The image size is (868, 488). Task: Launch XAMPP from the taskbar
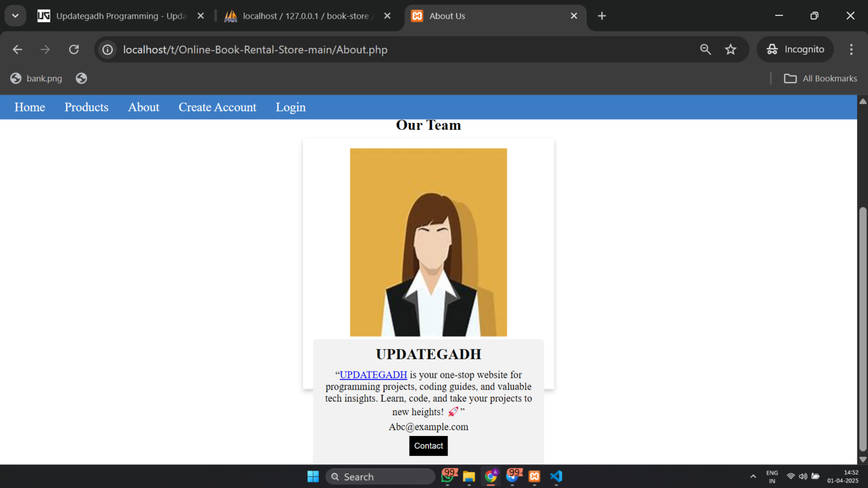coord(534,477)
